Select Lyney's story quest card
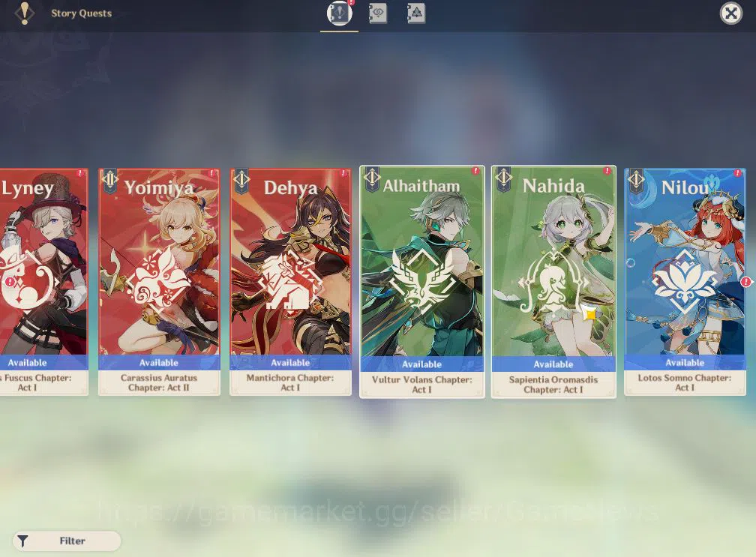This screenshot has width=756, height=557. coord(43,282)
